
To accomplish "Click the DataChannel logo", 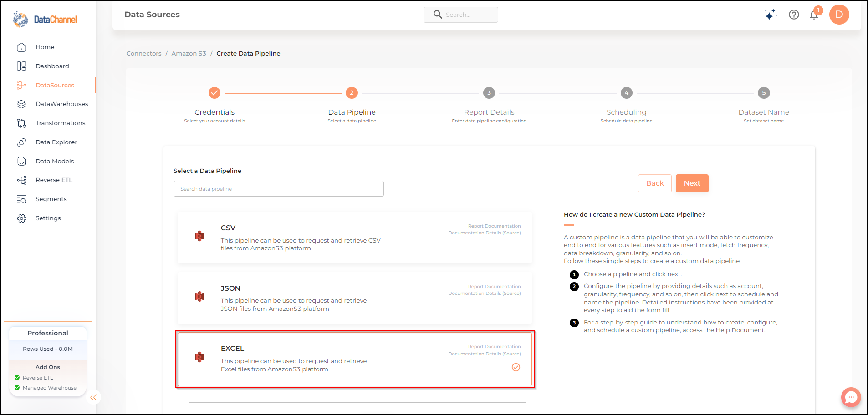I will tap(45, 20).
